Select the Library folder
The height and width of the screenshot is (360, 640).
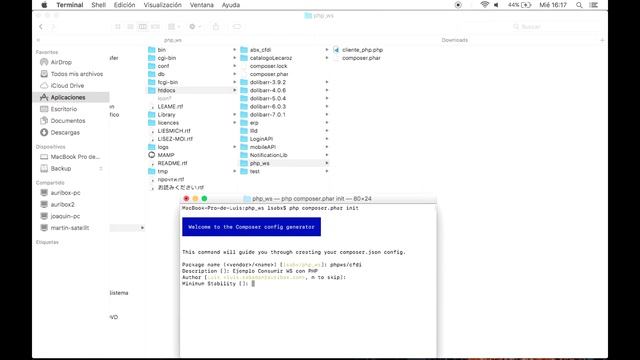167,115
